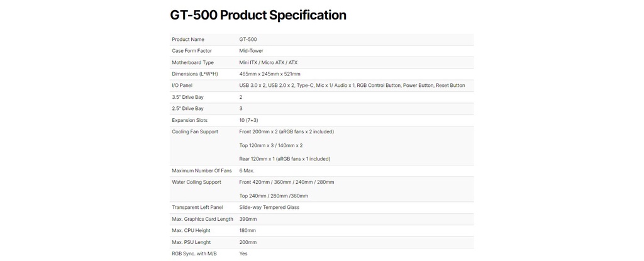Click the 2.5" Drive Bay label
This screenshot has width=644, height=261.
coord(189,109)
